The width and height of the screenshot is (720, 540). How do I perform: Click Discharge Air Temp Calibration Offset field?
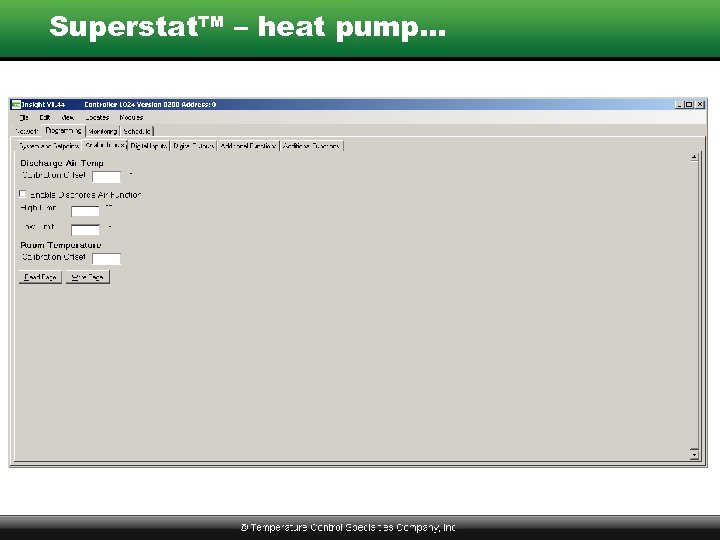click(x=106, y=176)
